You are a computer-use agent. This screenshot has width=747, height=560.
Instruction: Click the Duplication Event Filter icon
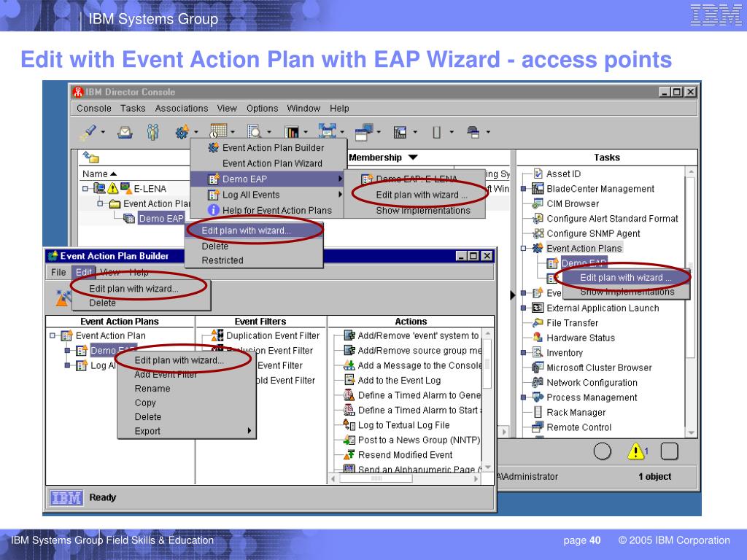tap(217, 335)
